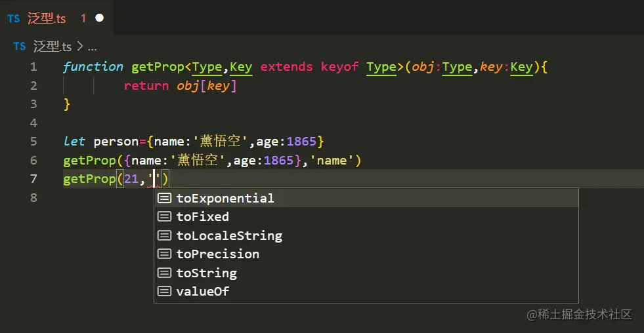Open the 泛型.ts breadcrumb item
This screenshot has height=333, width=644.
click(x=53, y=47)
